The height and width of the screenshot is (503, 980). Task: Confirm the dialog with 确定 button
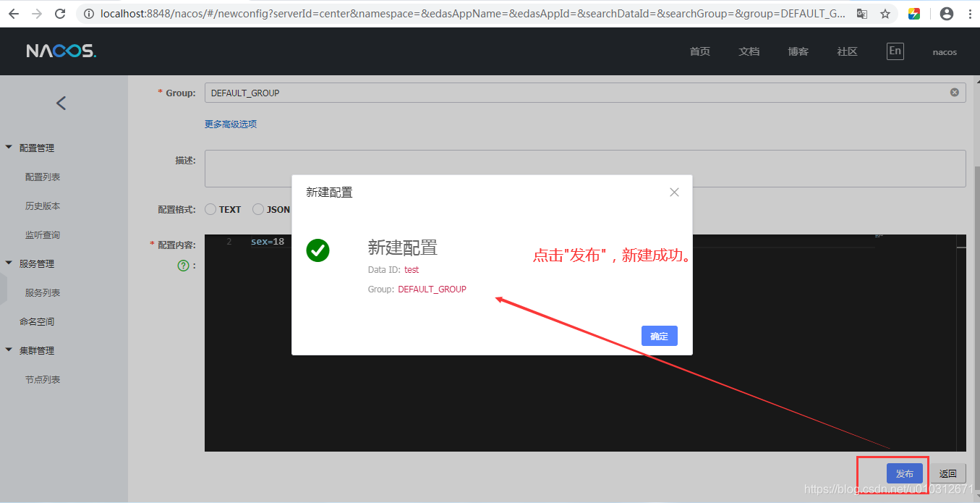click(659, 336)
